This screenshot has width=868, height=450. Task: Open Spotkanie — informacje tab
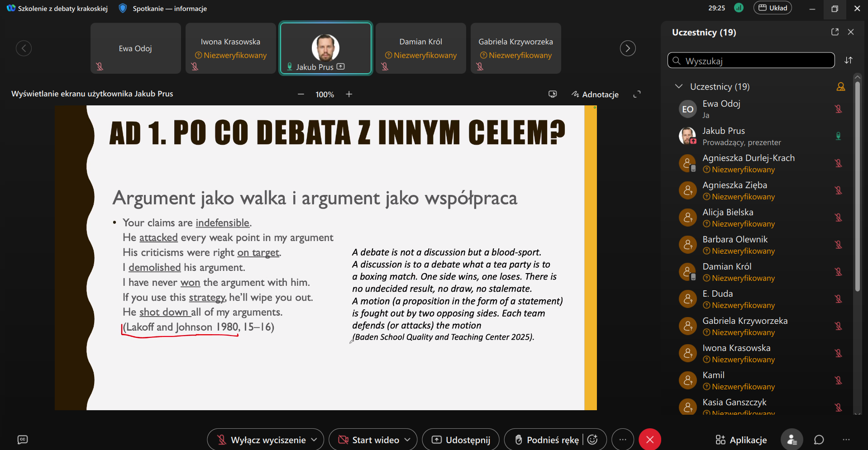[x=169, y=9]
